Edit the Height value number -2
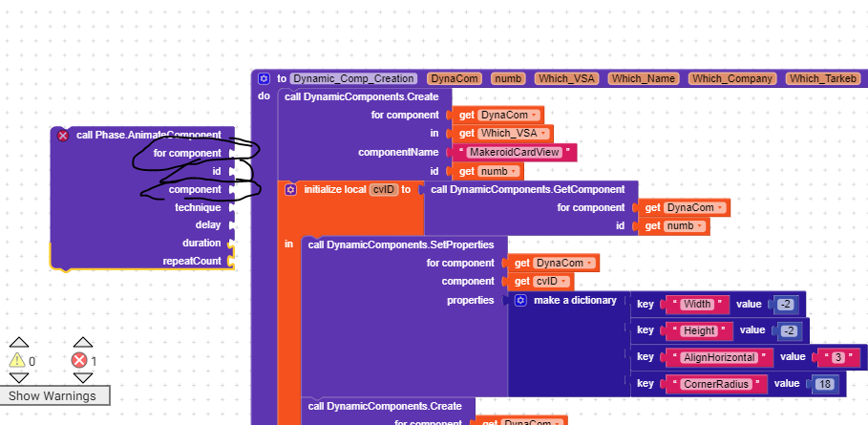868x425 pixels. tap(790, 330)
